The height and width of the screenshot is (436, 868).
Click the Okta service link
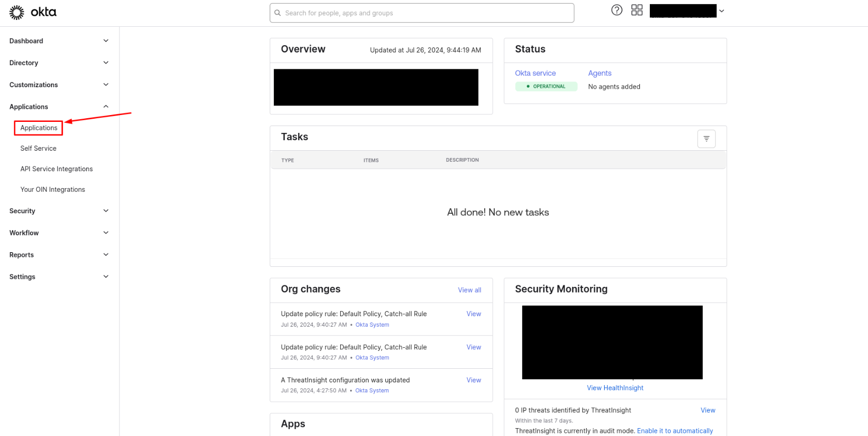coord(535,73)
